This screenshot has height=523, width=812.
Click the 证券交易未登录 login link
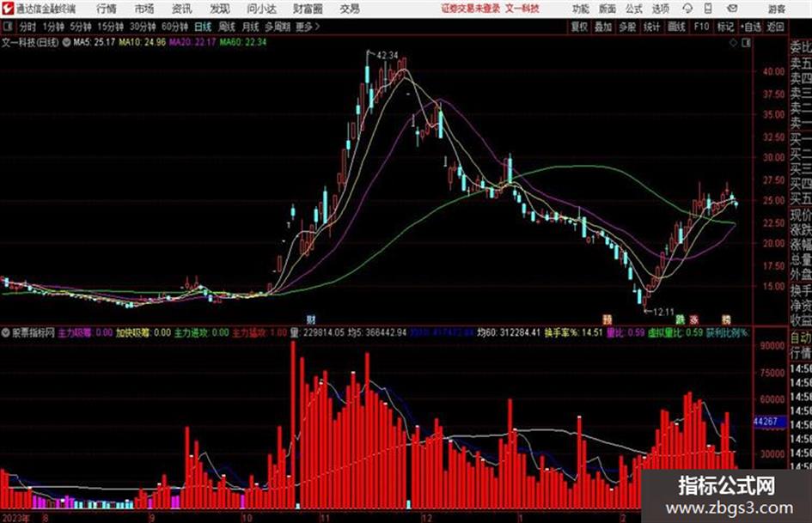471,9
